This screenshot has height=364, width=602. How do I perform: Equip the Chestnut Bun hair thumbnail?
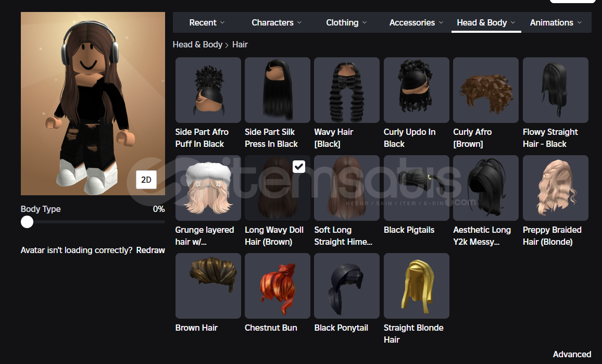point(278,286)
